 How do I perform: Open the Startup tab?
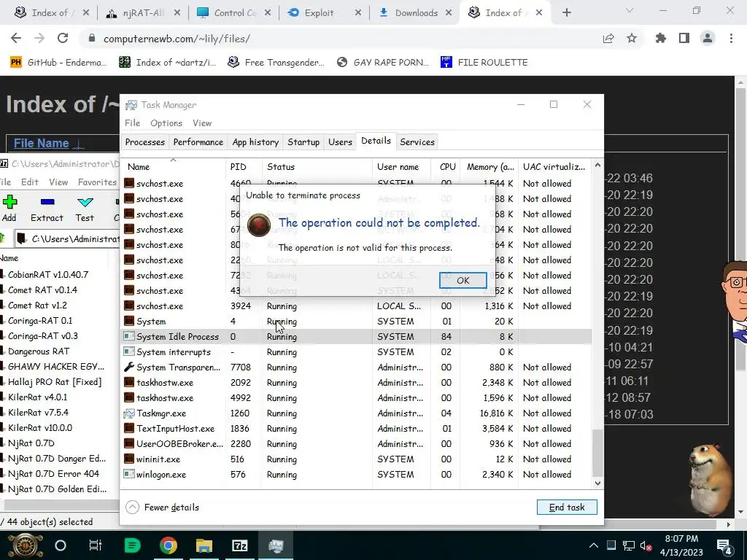point(303,142)
